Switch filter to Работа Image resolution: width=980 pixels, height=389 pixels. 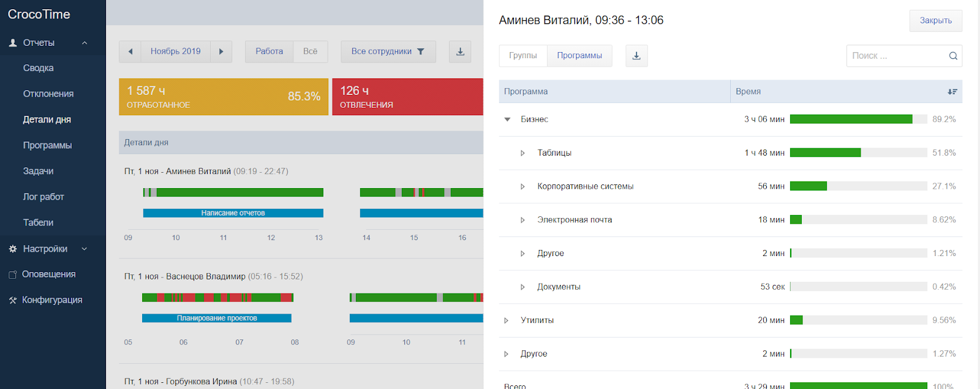pyautogui.click(x=269, y=51)
